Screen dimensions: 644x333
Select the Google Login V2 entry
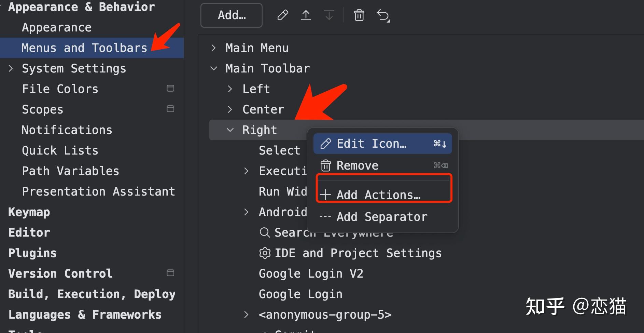[311, 273]
